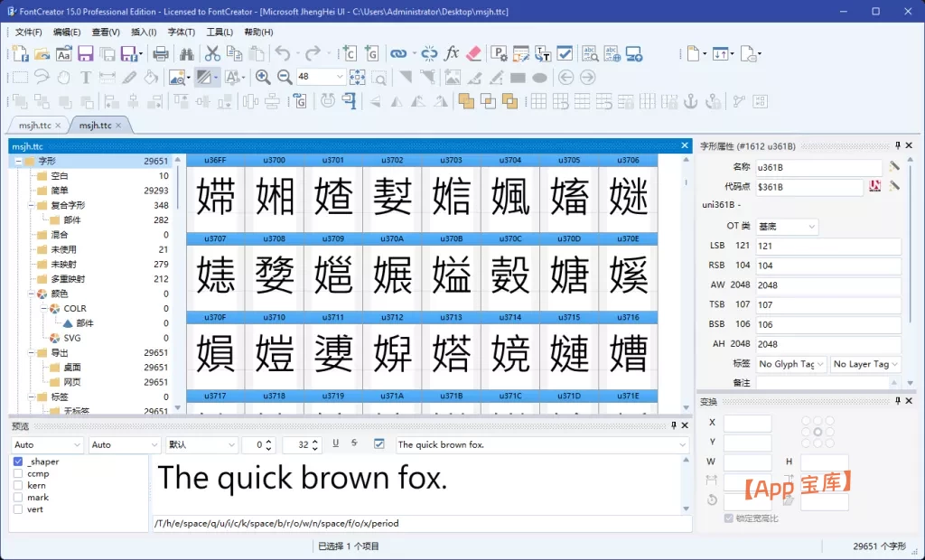This screenshot has width=925, height=560.
Task: Click the Cut scissors icon
Action: tap(212, 54)
